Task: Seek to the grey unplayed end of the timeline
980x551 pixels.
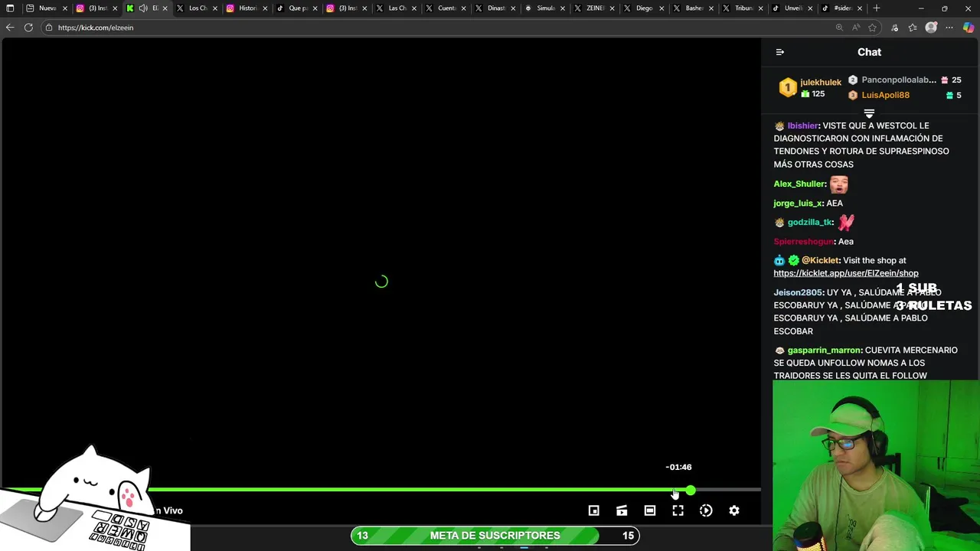Action: pyautogui.click(x=727, y=490)
